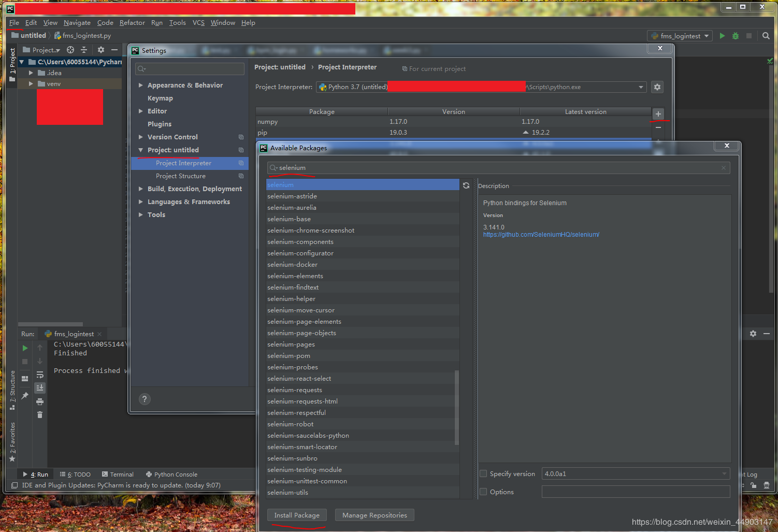Select Keymap in settings
Image resolution: width=778 pixels, height=532 pixels.
point(160,98)
